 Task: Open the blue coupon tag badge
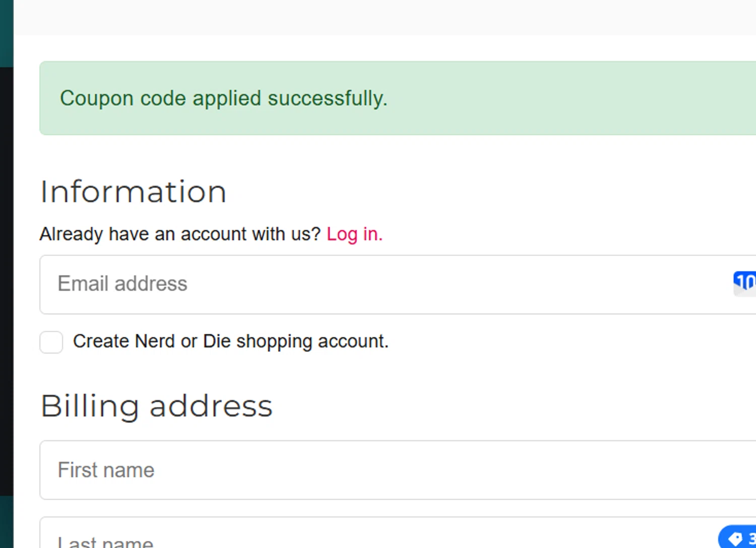pyautogui.click(x=737, y=536)
